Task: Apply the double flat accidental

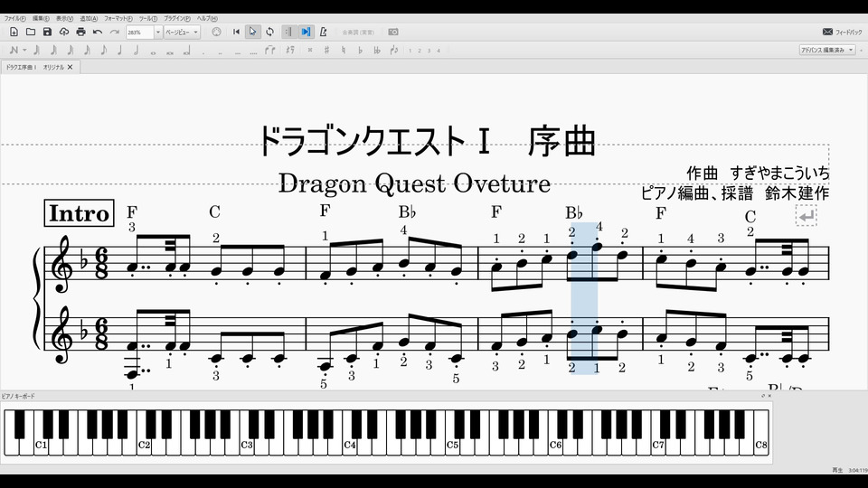Action: click(377, 51)
